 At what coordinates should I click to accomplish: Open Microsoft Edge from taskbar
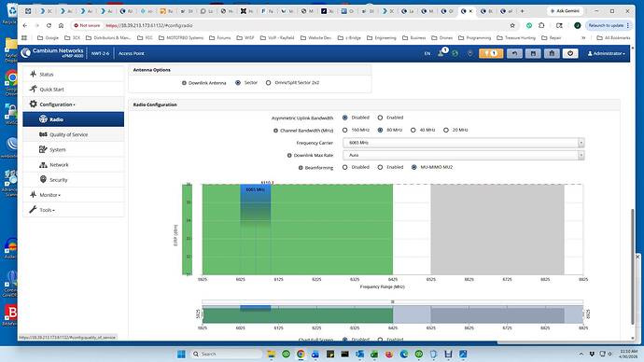click(x=404, y=354)
